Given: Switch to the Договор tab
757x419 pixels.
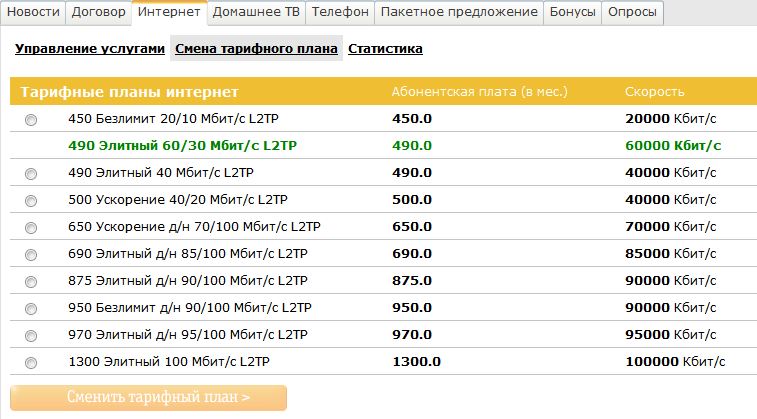Looking at the screenshot, I should (x=100, y=12).
